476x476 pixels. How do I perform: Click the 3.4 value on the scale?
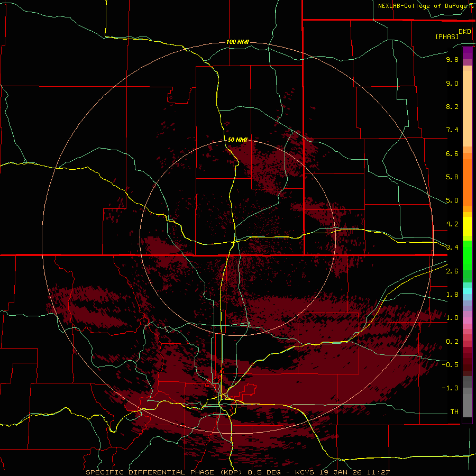pyautogui.click(x=452, y=248)
